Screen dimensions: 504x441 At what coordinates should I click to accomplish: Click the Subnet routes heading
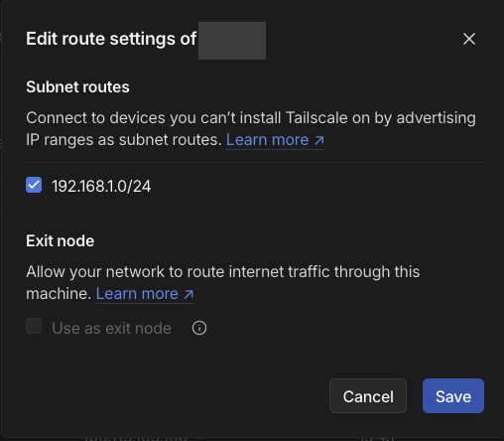point(77,87)
